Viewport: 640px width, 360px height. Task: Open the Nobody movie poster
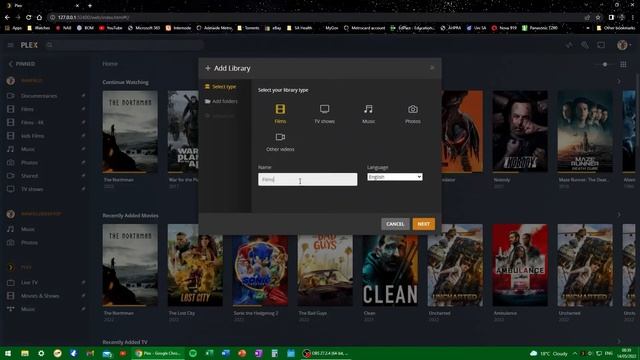(x=520, y=131)
